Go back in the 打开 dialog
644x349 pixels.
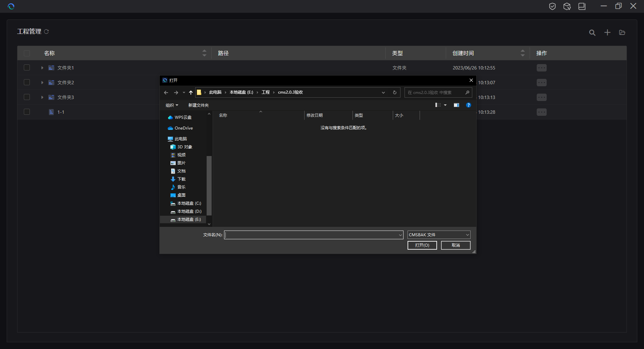coord(166,93)
